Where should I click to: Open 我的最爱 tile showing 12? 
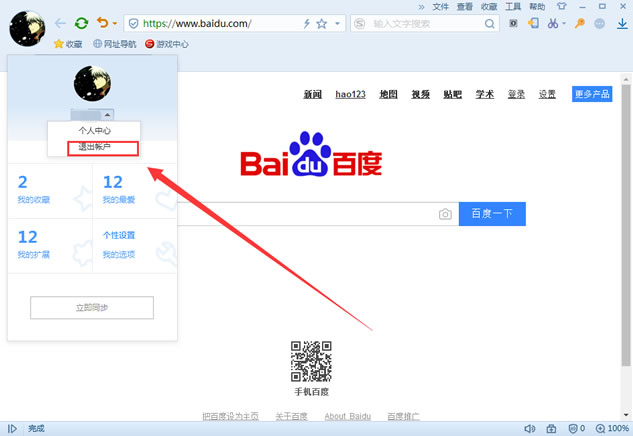coord(135,191)
